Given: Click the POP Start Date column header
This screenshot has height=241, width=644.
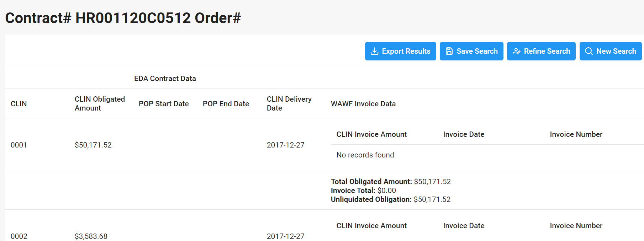Looking at the screenshot, I should (x=164, y=103).
